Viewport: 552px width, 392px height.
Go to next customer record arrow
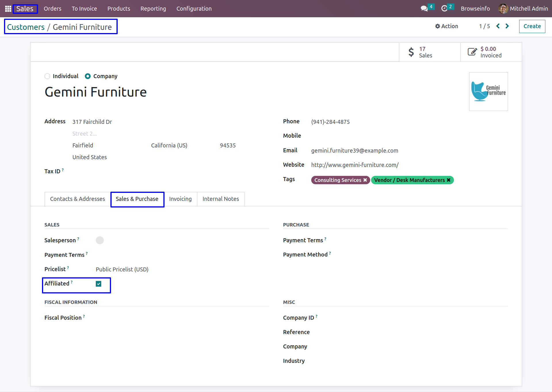click(x=507, y=26)
